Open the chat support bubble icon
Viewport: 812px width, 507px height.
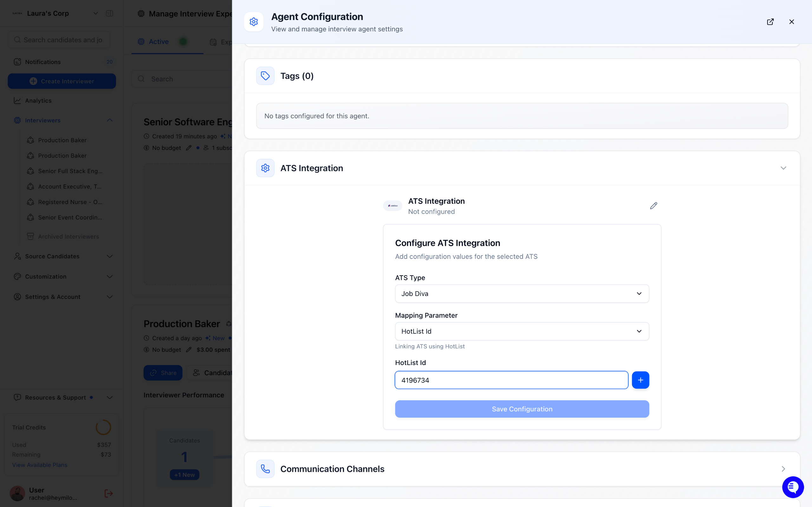click(x=793, y=487)
